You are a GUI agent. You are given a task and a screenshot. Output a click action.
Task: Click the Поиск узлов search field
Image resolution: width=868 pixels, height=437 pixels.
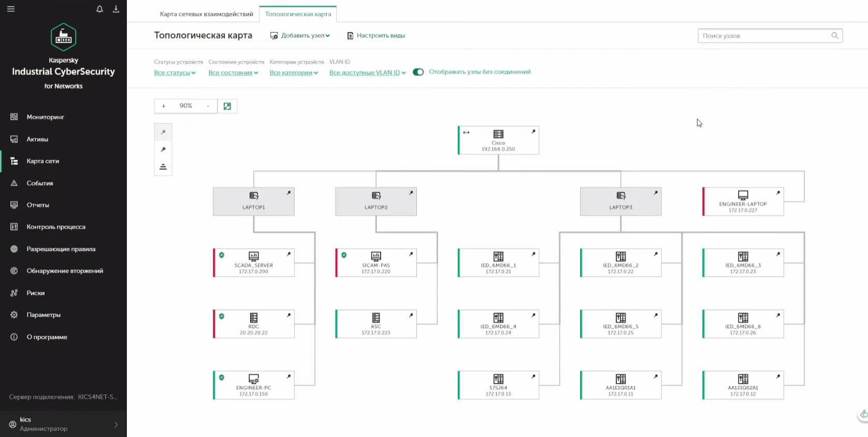(764, 36)
